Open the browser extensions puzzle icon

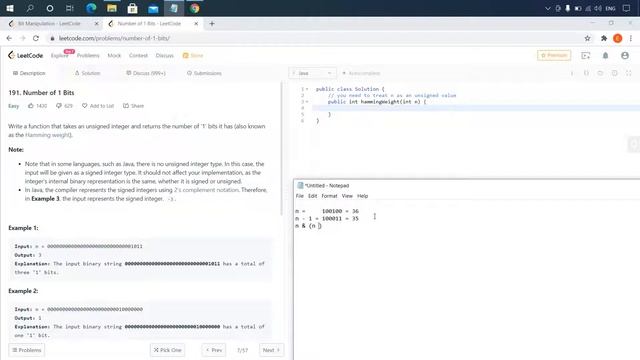click(604, 38)
